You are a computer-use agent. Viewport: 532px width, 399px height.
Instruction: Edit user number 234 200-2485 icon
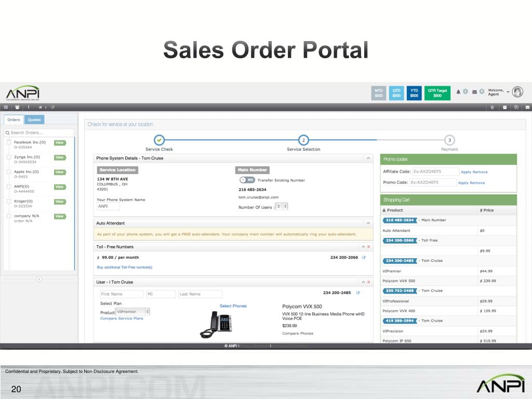pos(358,293)
